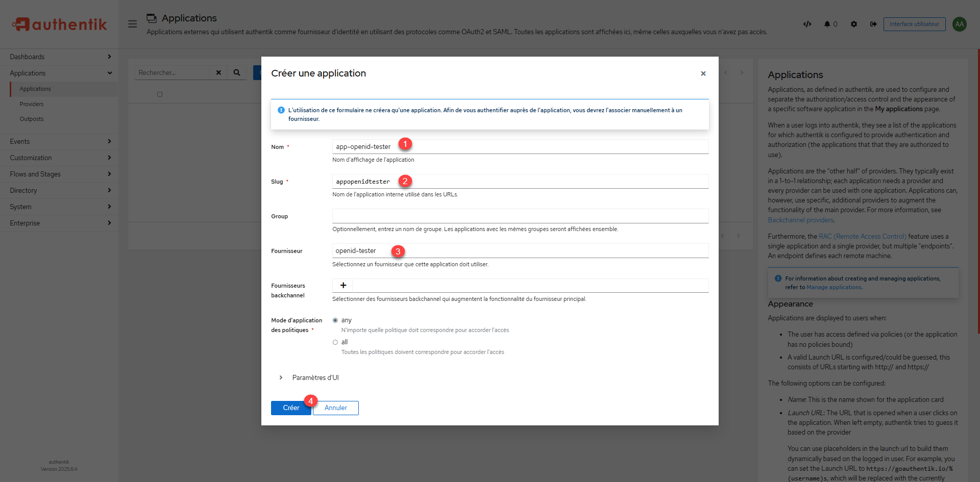
Task: Click the Annuler button
Action: coord(335,408)
